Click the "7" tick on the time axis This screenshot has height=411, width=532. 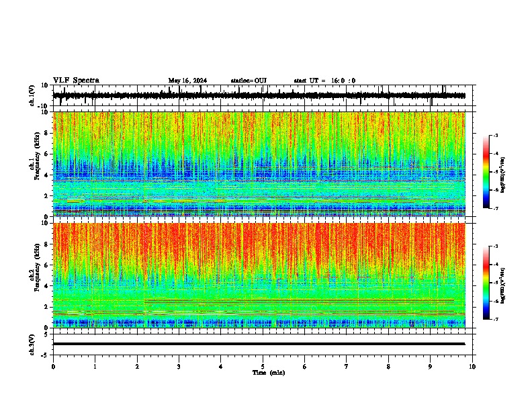pyautogui.click(x=347, y=367)
